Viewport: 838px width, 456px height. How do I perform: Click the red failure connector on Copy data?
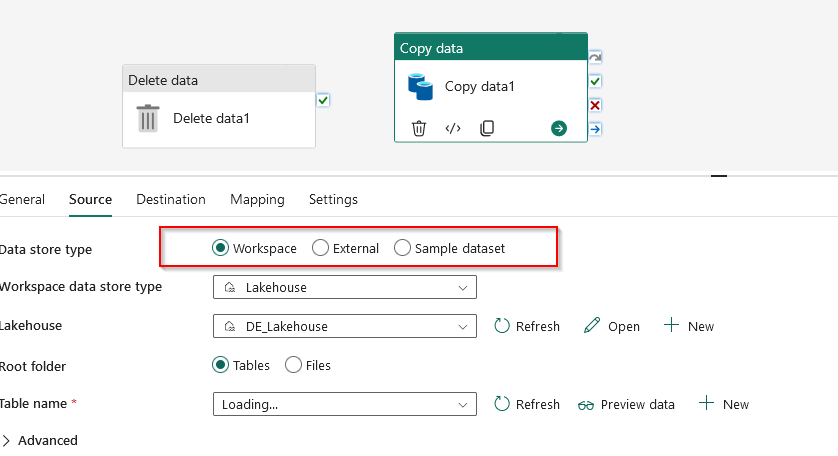[x=595, y=105]
